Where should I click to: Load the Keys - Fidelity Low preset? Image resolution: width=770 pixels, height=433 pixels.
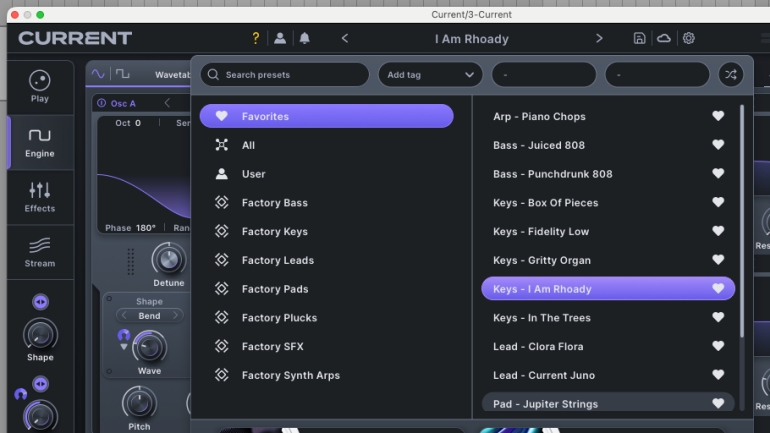click(x=608, y=231)
